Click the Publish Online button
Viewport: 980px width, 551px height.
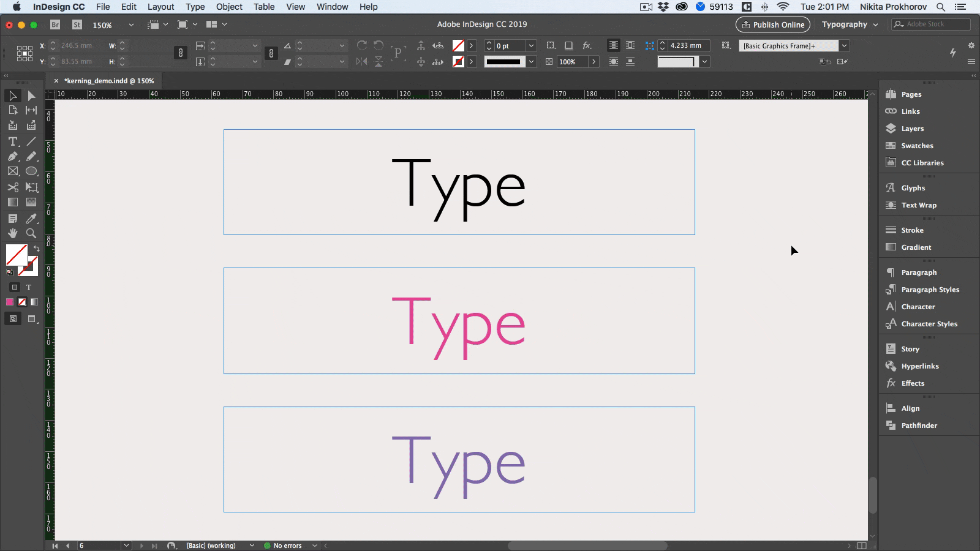coord(772,24)
